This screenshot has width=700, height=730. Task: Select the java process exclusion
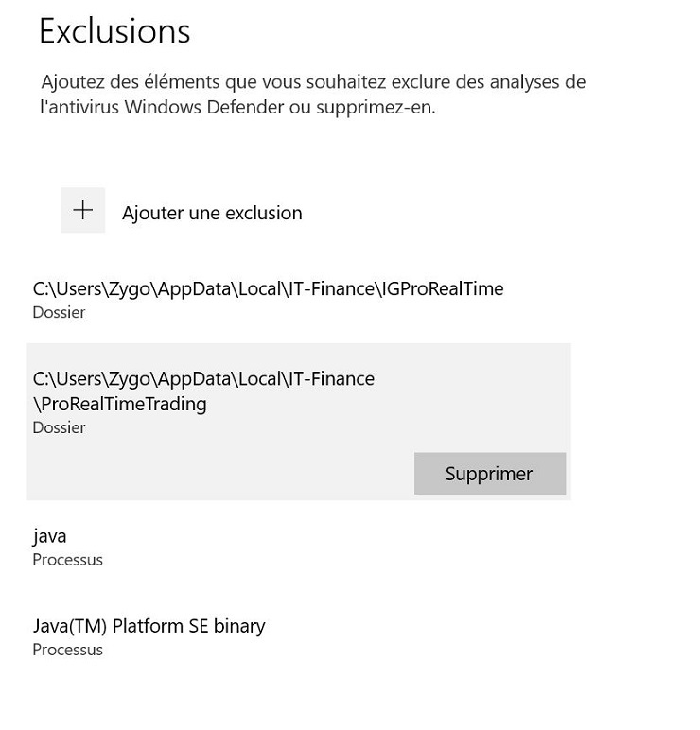(x=49, y=536)
